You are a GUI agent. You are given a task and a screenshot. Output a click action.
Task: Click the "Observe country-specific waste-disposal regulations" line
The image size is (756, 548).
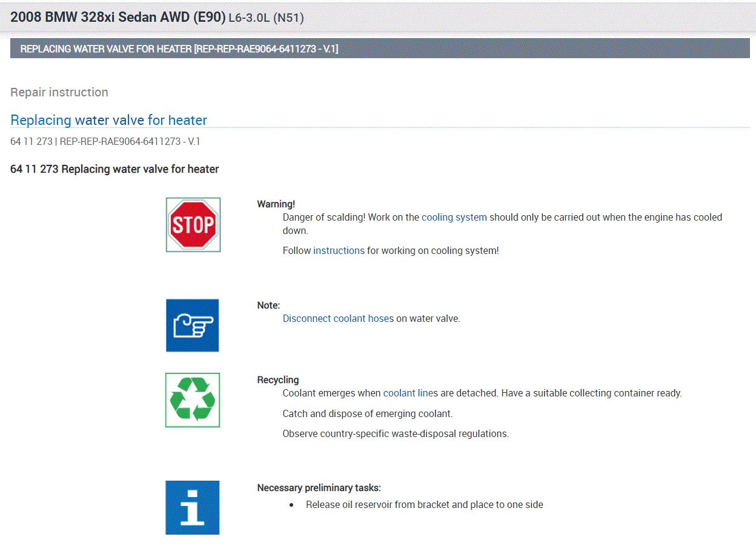[396, 433]
